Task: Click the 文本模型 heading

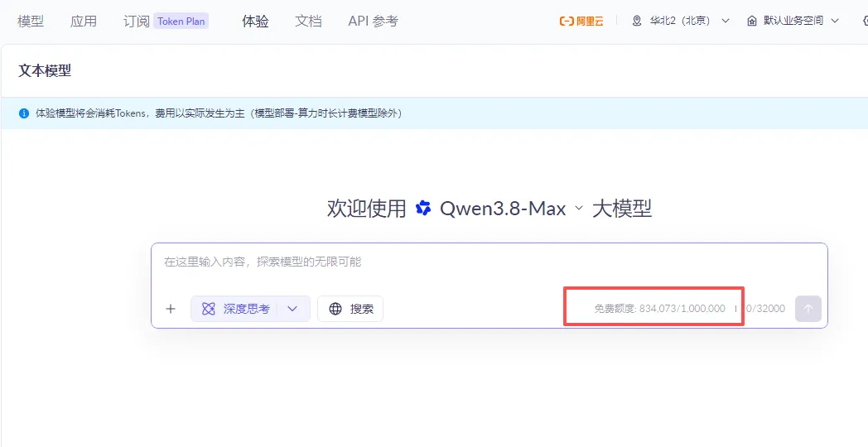Action: 45,70
